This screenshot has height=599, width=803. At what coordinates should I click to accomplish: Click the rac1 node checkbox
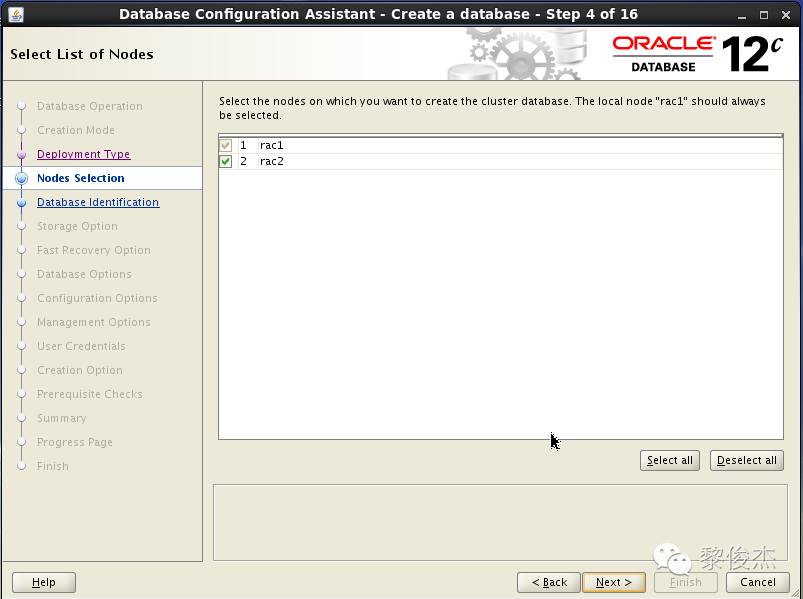[225, 145]
